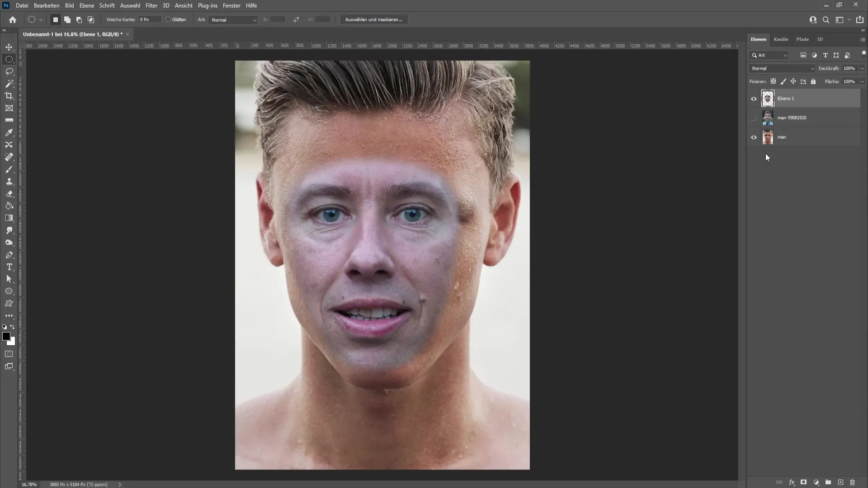
Task: Open the Filter menu
Action: point(150,5)
